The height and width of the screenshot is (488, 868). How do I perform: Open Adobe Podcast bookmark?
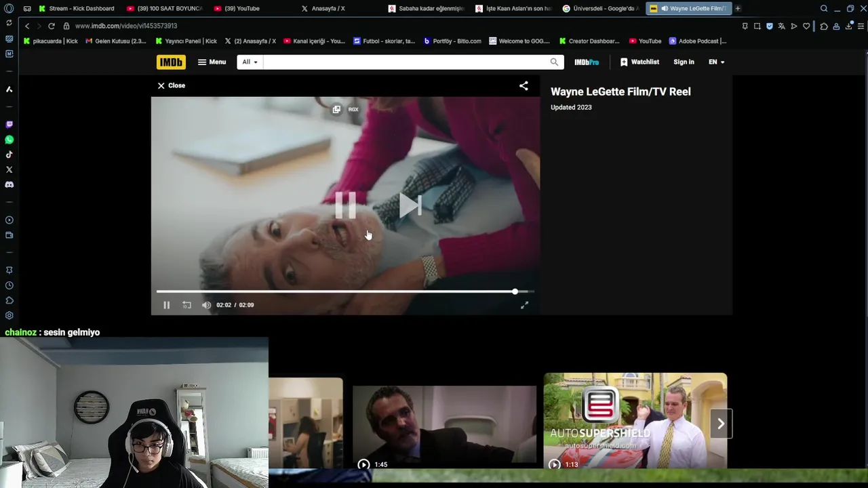(x=697, y=41)
